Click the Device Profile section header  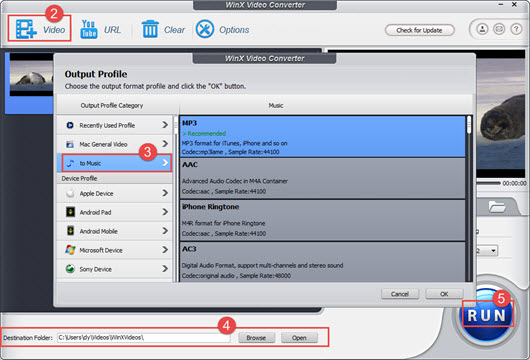tap(79, 178)
